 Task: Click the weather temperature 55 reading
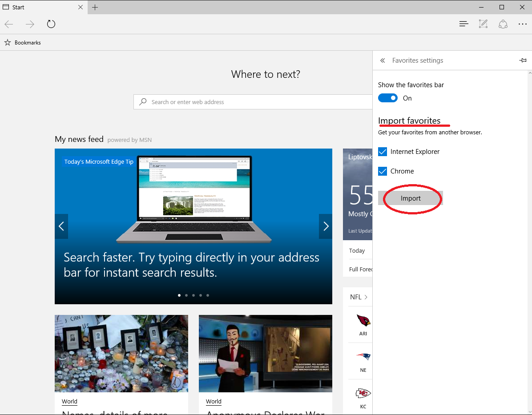(x=361, y=195)
